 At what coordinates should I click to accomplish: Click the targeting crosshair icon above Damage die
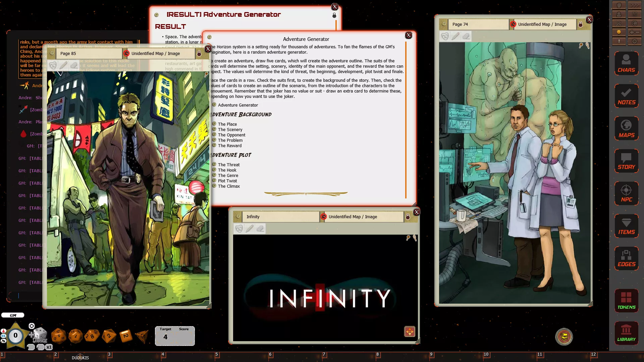tap(32, 326)
